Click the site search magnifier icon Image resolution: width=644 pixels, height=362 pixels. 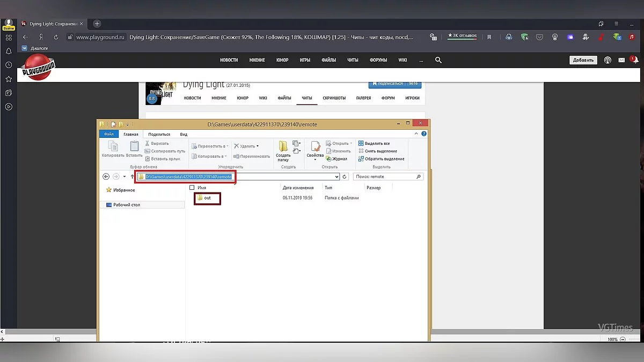click(x=438, y=60)
